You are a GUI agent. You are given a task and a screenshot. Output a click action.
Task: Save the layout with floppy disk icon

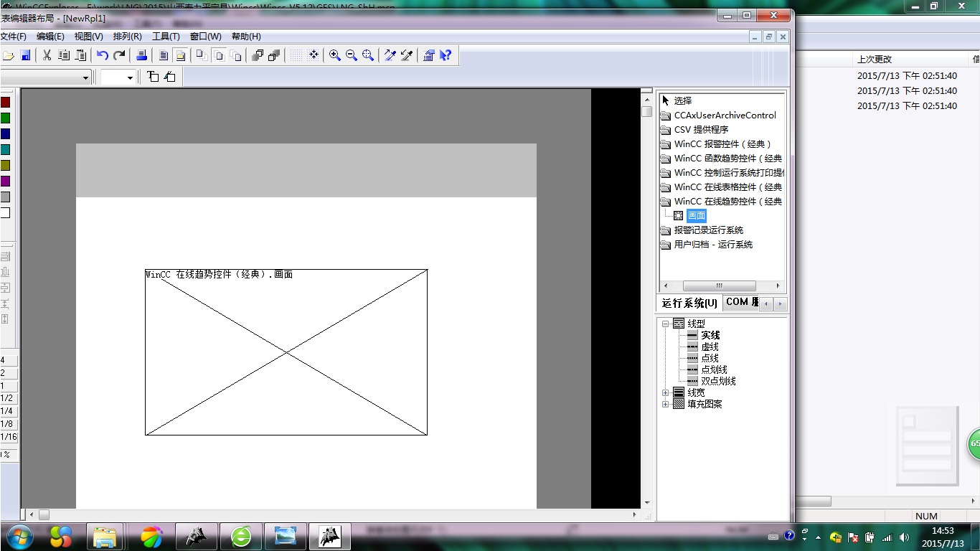(x=25, y=55)
